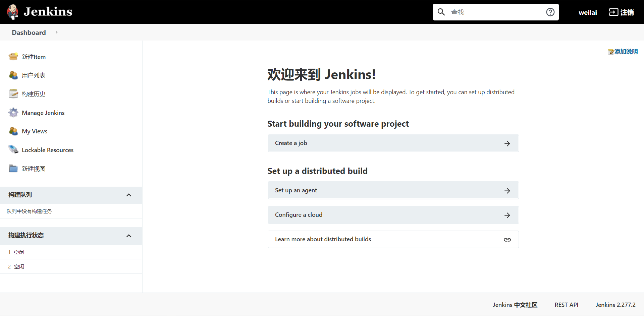Click 添加说明 to add description
This screenshot has height=316, width=644.
[625, 52]
